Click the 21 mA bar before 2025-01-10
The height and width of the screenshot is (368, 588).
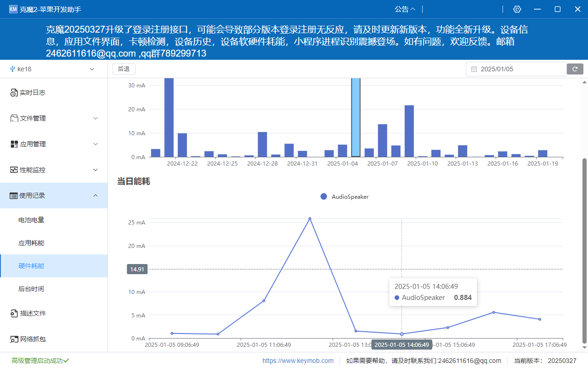click(x=409, y=131)
